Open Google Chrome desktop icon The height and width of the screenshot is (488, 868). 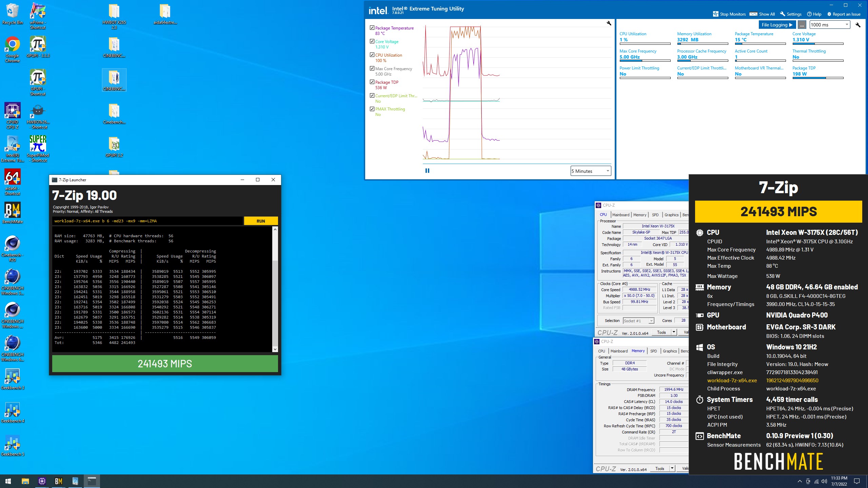(x=13, y=49)
